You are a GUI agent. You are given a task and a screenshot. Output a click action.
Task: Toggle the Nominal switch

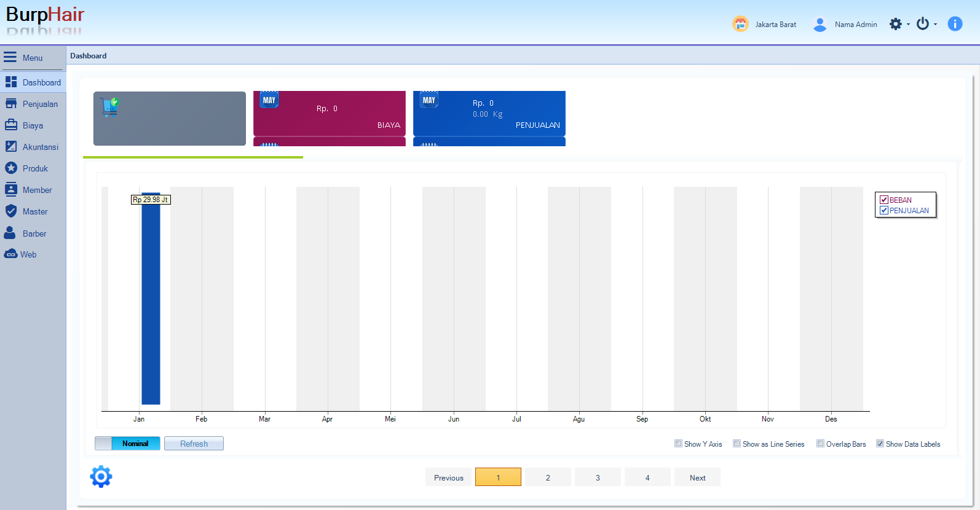(127, 444)
